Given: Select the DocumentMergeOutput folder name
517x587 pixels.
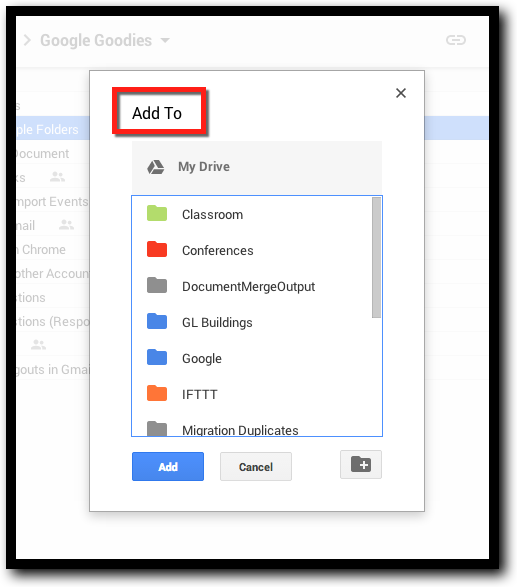Looking at the screenshot, I should coord(248,286).
